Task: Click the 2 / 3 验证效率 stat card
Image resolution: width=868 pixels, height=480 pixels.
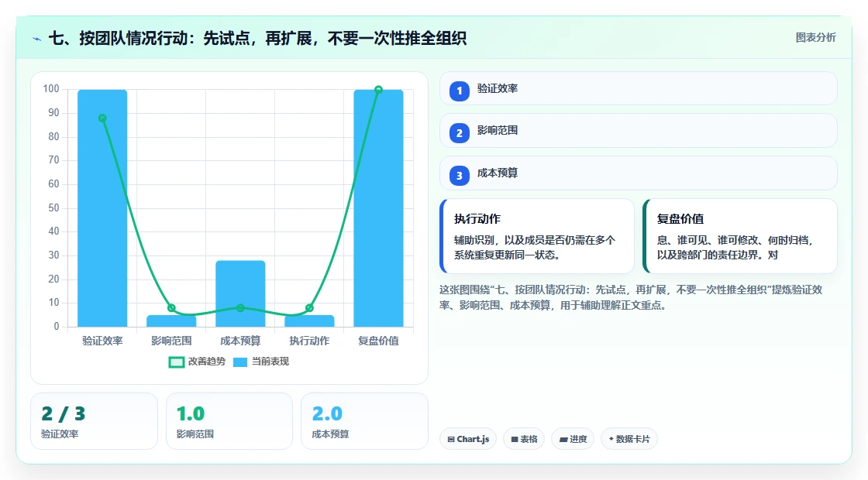Action: tap(94, 421)
